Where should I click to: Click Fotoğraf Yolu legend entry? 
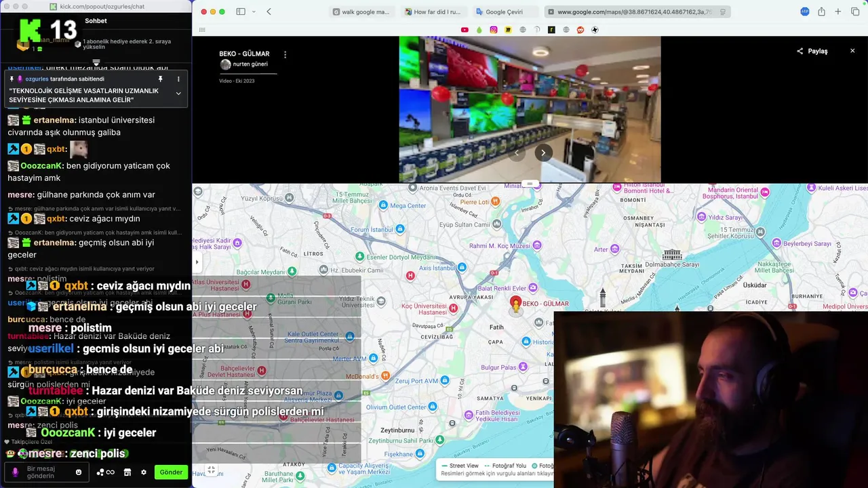505,466
